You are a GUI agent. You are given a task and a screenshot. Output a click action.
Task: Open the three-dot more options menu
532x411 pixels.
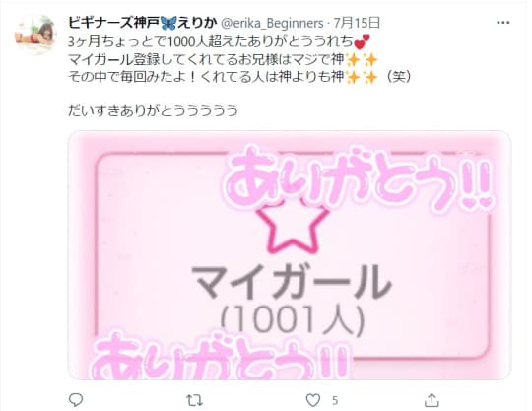(502, 23)
